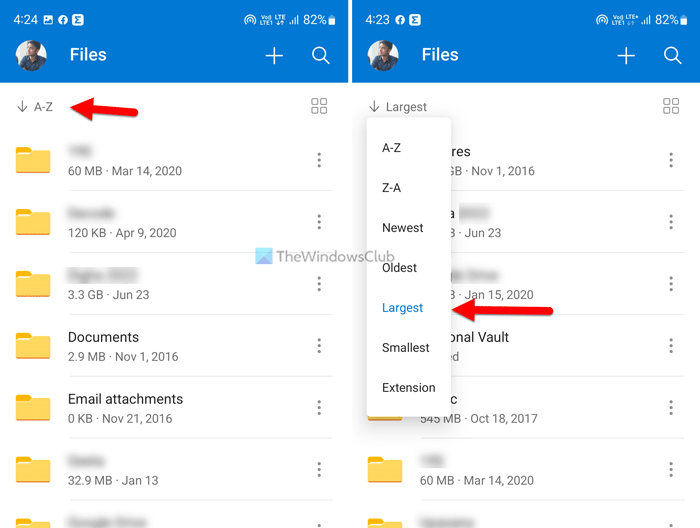Open more options for Documents folder
This screenshot has width=700, height=528.
(319, 346)
